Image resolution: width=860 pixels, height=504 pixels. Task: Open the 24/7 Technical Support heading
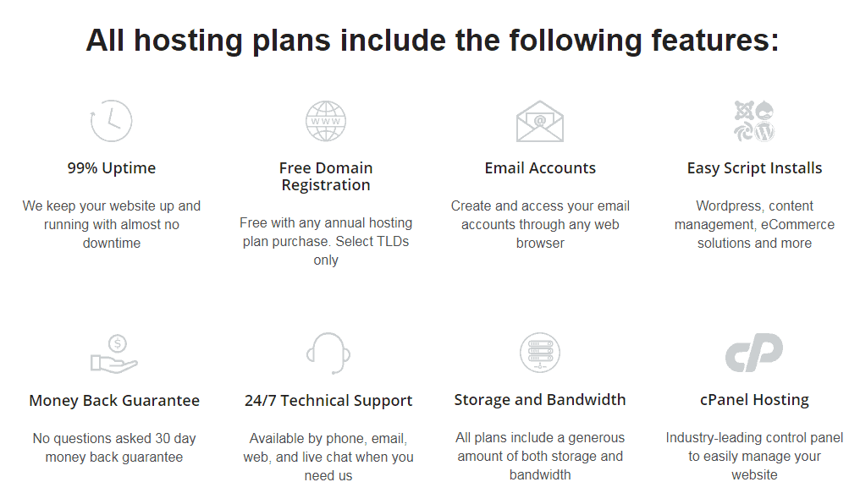[x=328, y=401]
